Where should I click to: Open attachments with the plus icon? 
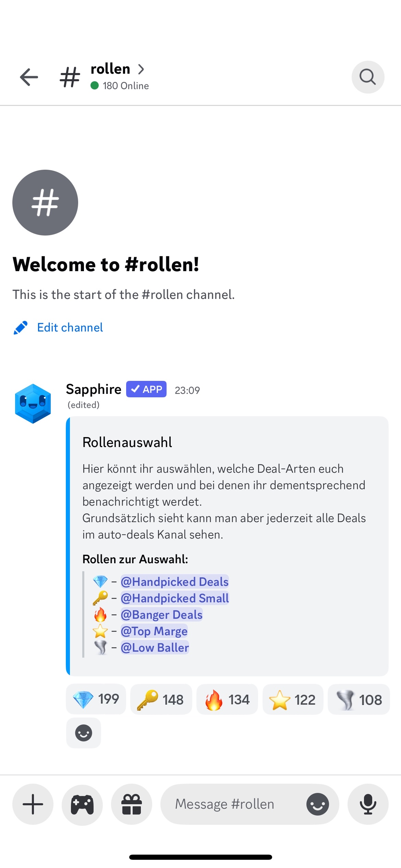(x=33, y=804)
